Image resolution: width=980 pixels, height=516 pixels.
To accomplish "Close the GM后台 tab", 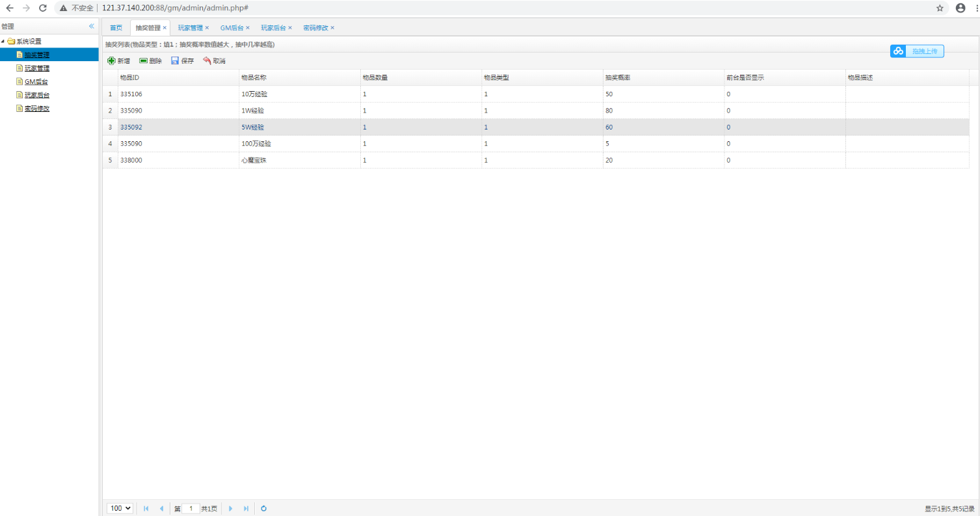I will click(248, 28).
